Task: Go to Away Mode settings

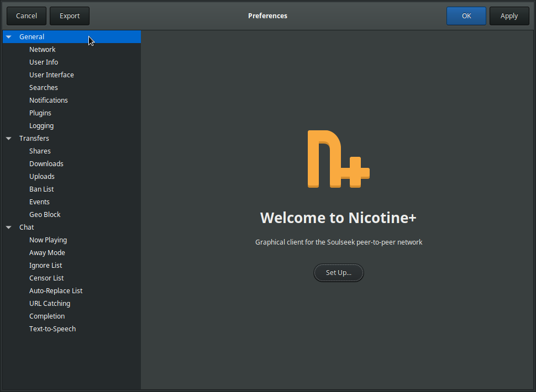Action: tap(72, 253)
